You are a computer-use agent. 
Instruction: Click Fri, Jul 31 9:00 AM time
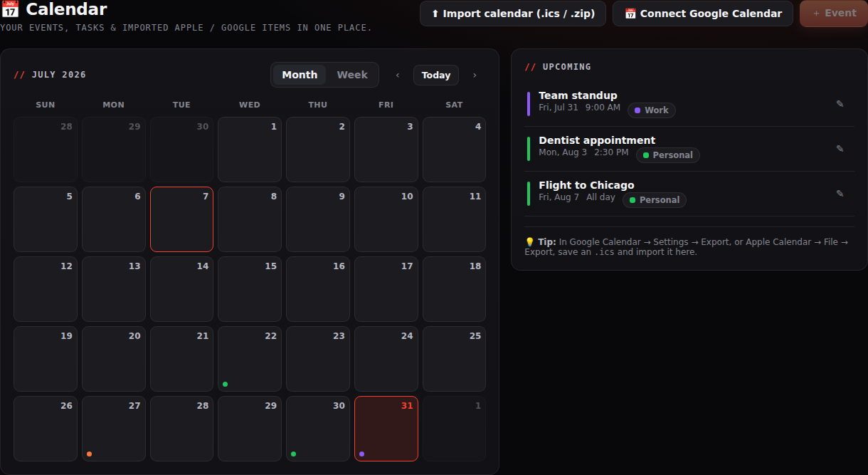pyautogui.click(x=579, y=108)
